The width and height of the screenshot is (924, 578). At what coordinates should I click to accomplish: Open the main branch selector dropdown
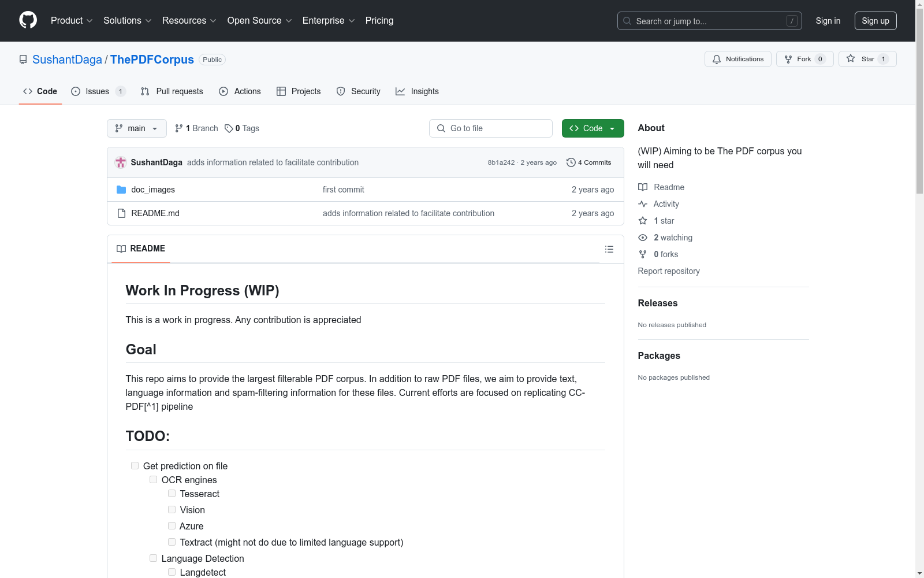click(137, 128)
